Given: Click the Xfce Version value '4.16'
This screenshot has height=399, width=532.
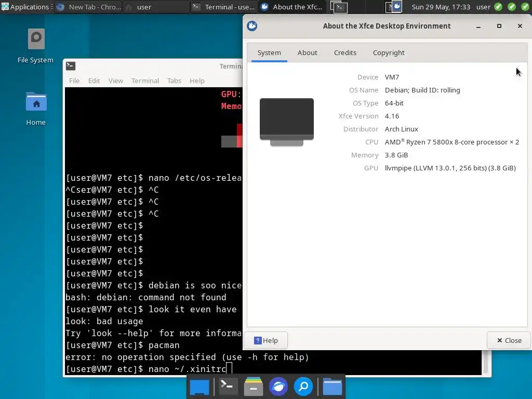Looking at the screenshot, I should click(392, 116).
